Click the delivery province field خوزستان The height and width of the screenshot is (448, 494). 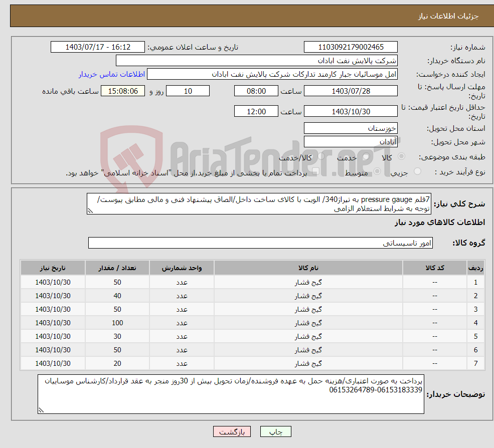pos(351,128)
